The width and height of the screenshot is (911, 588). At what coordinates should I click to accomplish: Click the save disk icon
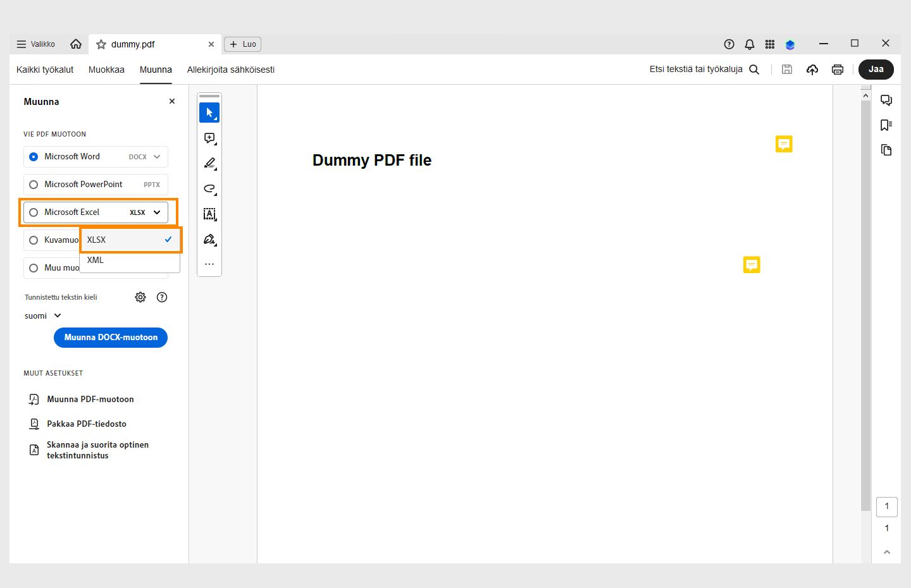pos(787,70)
